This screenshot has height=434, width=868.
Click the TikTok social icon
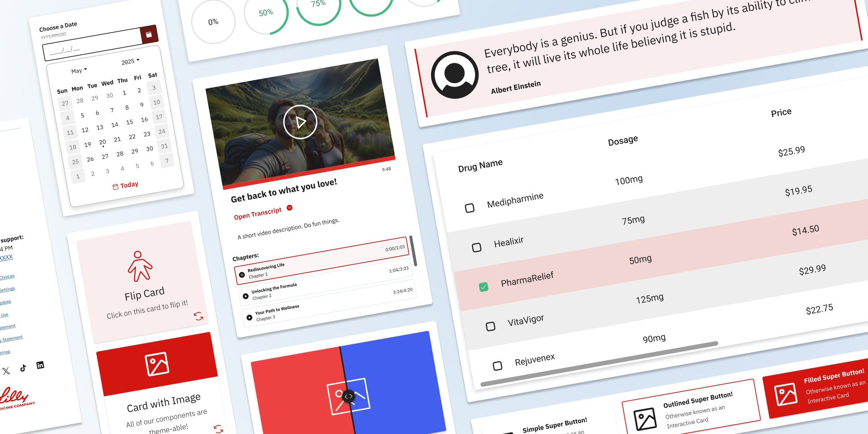tap(23, 368)
